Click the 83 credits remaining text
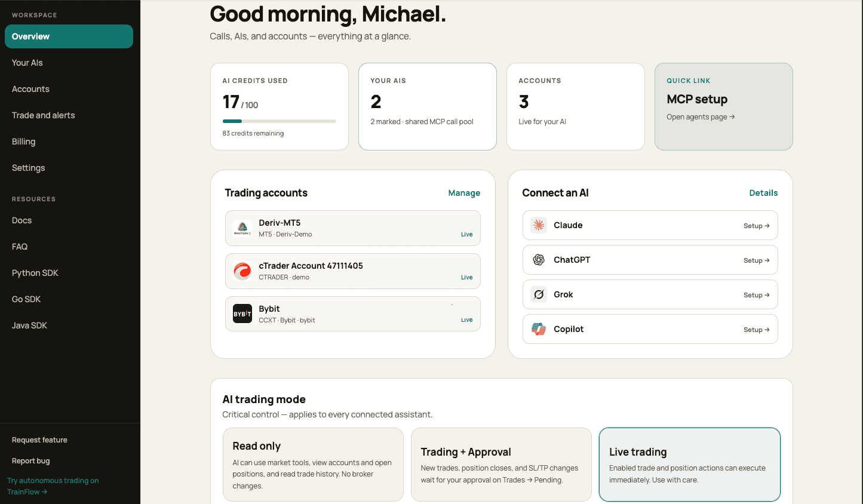Screen dimensions: 863x504 253,133
